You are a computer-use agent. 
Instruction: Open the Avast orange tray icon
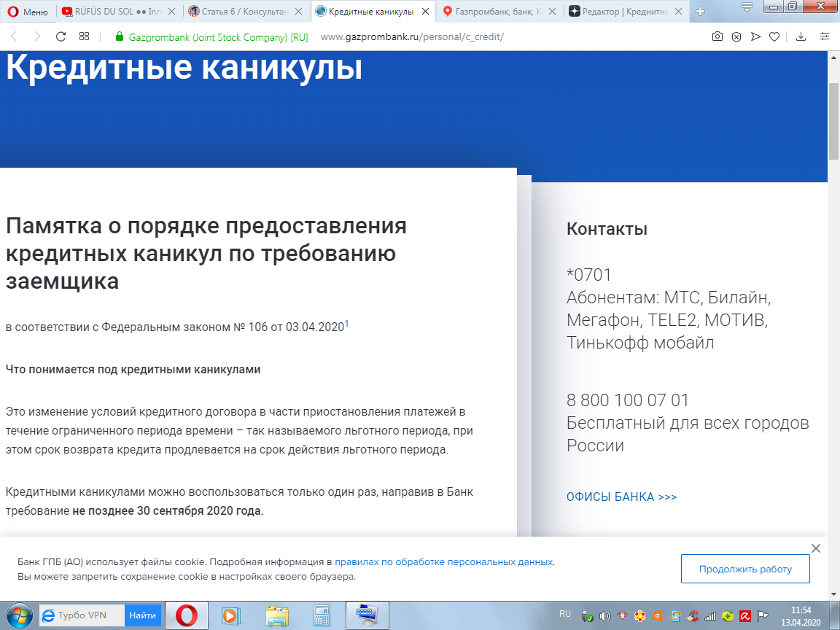pyautogui.click(x=657, y=616)
